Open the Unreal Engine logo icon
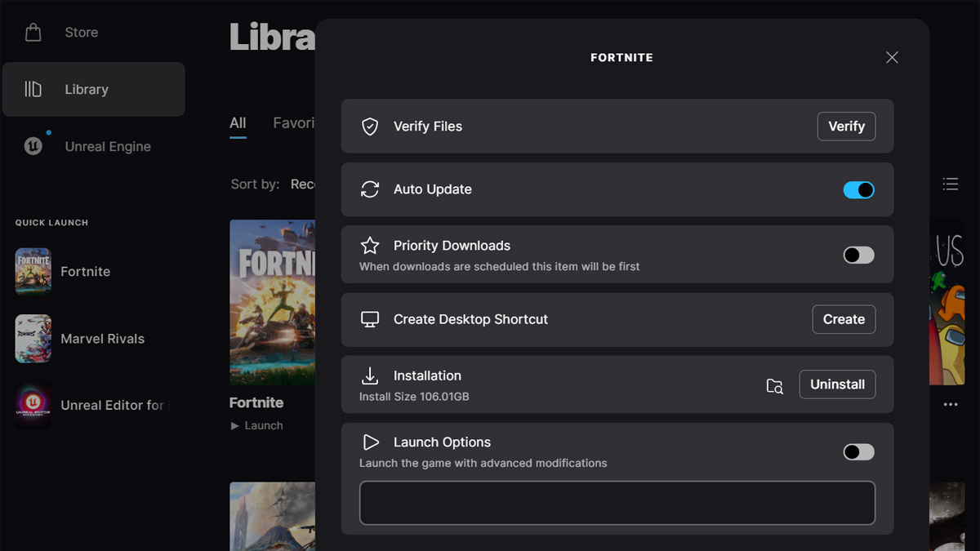 point(33,146)
